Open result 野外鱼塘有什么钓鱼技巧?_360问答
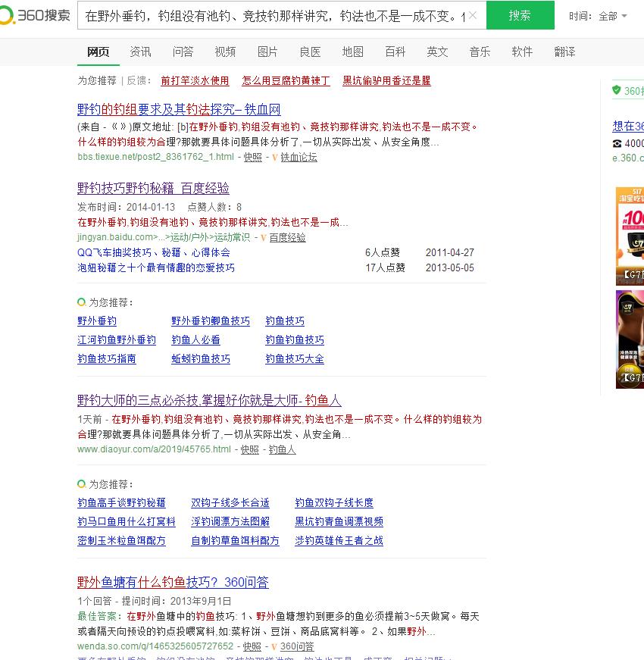Image resolution: width=644 pixels, height=660 pixels. pyautogui.click(x=173, y=582)
